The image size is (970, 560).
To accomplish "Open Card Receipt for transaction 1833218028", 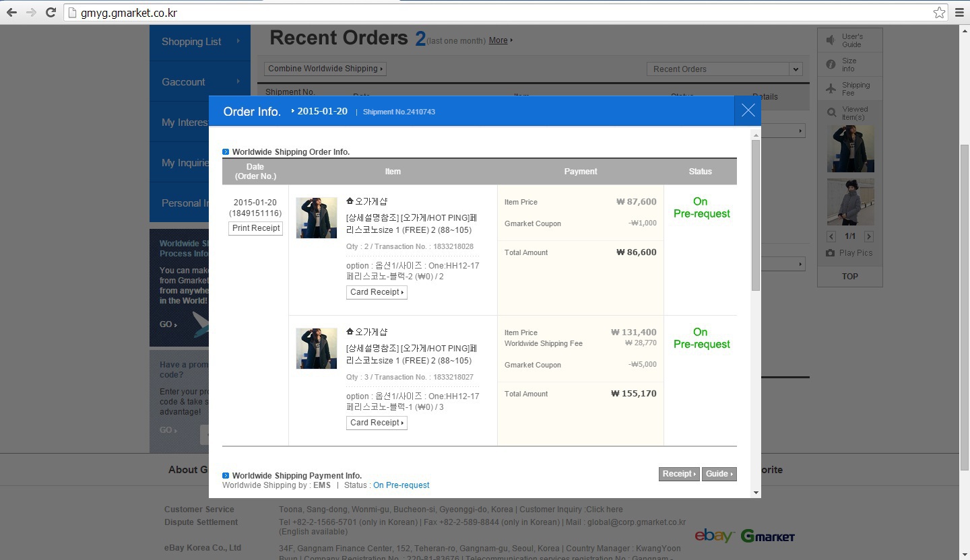I will (x=377, y=292).
